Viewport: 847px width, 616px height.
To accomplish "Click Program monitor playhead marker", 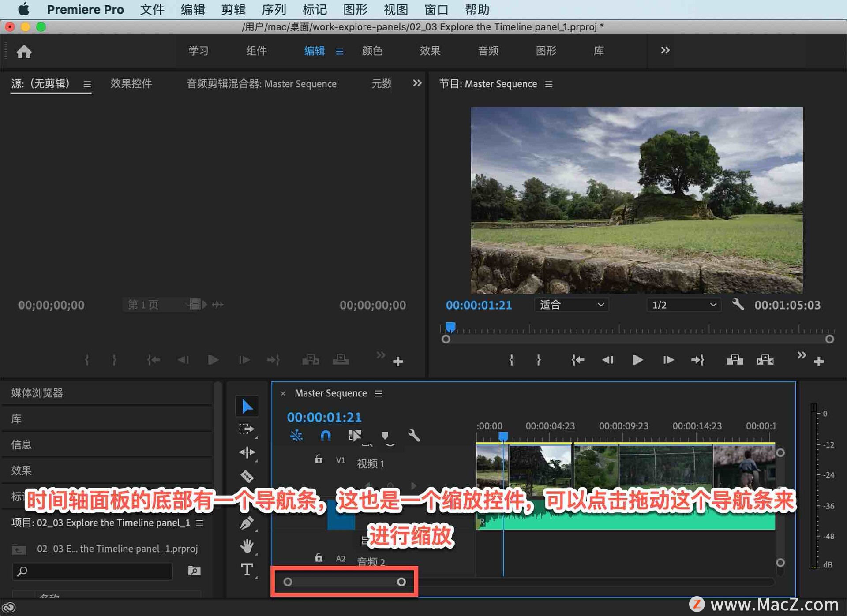I will coord(450,327).
